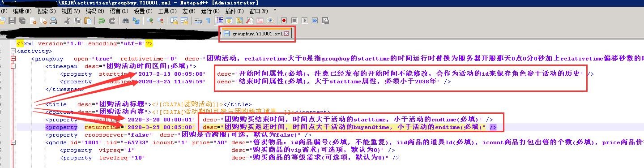This screenshot has width=644, height=168.
Task: Open the 插件(P) menu
Action: click(235, 11)
